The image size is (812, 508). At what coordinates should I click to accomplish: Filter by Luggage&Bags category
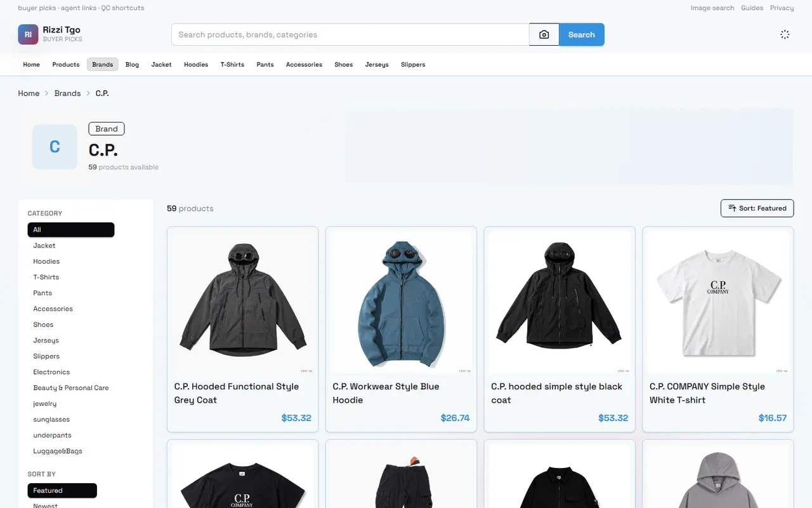(71, 451)
